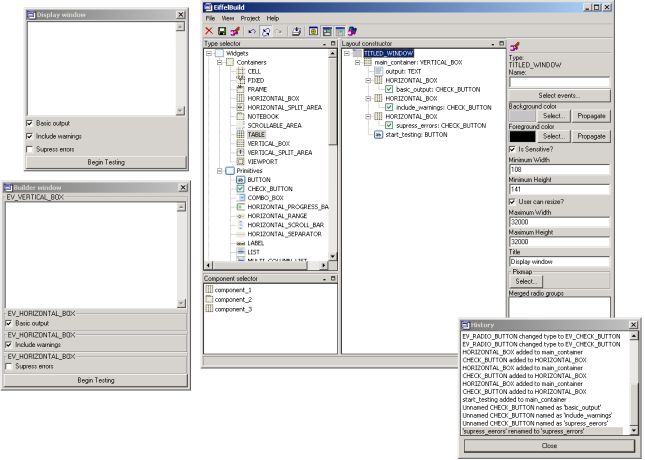
Task: Click Select... for Background color
Action: click(554, 116)
